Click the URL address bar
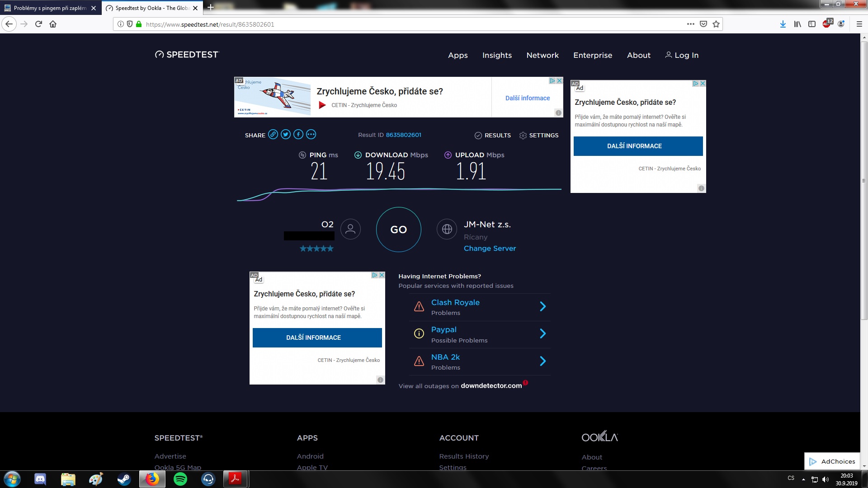Image resolution: width=868 pixels, height=488 pixels. click(x=407, y=24)
